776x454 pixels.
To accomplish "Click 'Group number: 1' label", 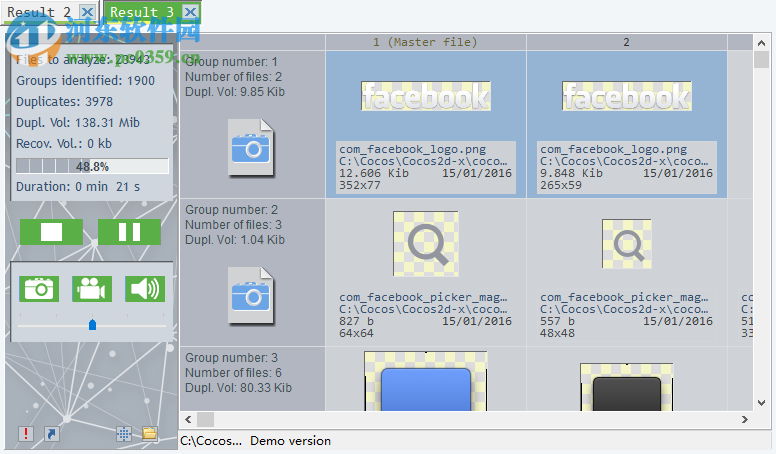I will (231, 62).
